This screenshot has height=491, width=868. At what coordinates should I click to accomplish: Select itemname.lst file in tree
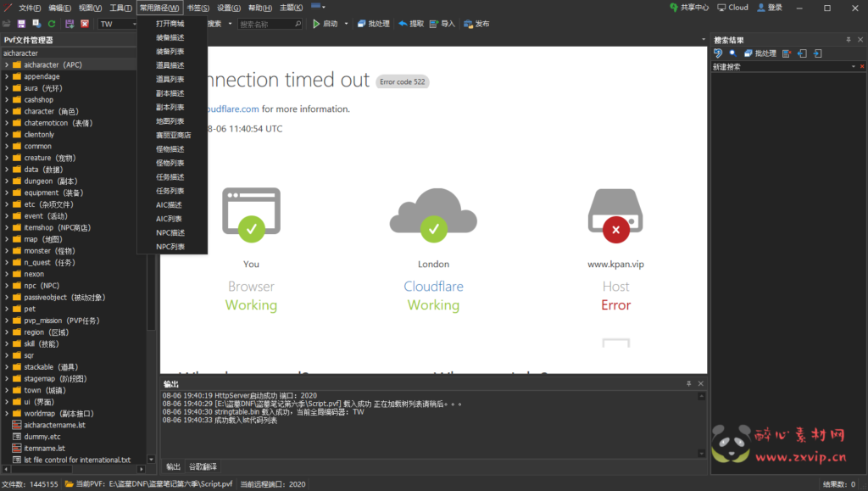[x=42, y=448]
